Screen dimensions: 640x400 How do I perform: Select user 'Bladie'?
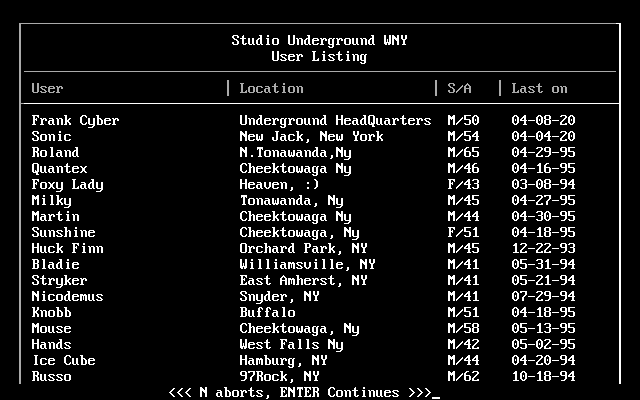(56, 264)
